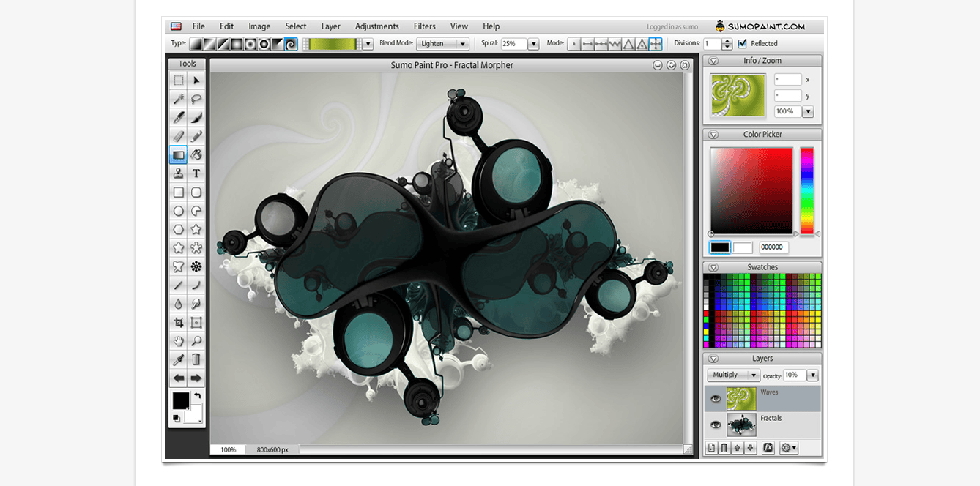This screenshot has width=980, height=486.
Task: Click the trash can tool icon in Tools
Action: tap(196, 359)
